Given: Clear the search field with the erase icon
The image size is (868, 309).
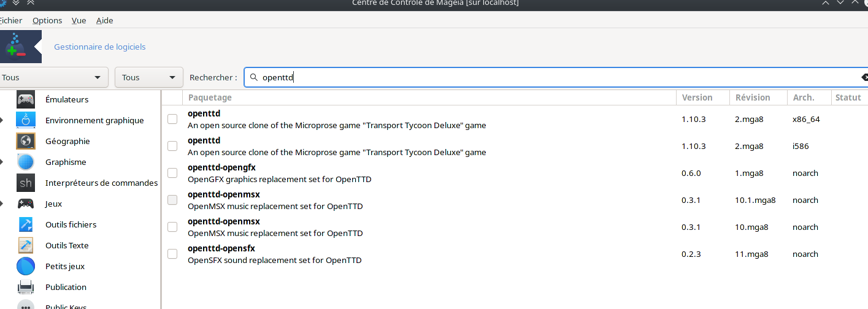Looking at the screenshot, I should tap(864, 77).
